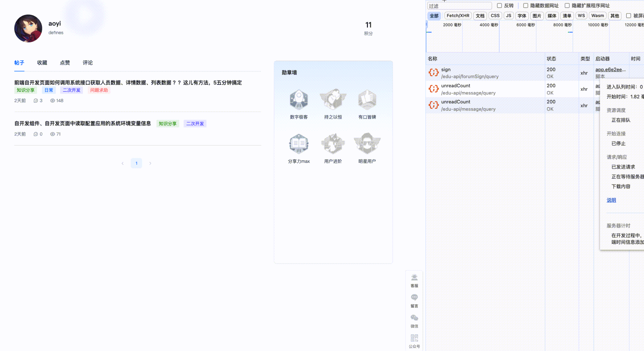Open the 客服 customer service icon
The height and width of the screenshot is (351, 644).
coord(414,277)
